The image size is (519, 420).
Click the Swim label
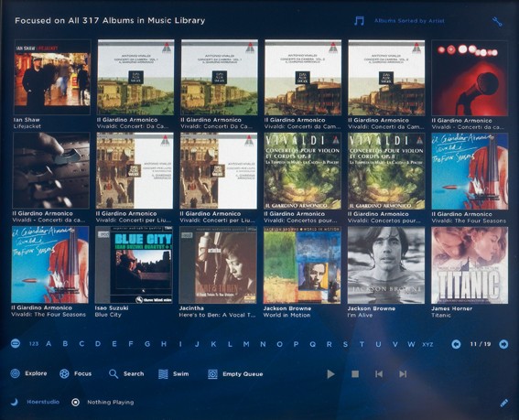pyautogui.click(x=180, y=374)
